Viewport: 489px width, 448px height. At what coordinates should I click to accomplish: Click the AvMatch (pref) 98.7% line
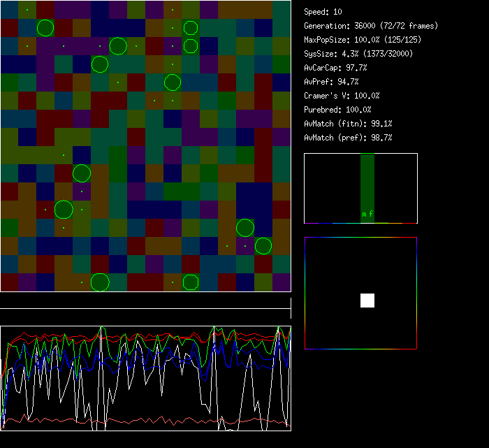coord(348,138)
